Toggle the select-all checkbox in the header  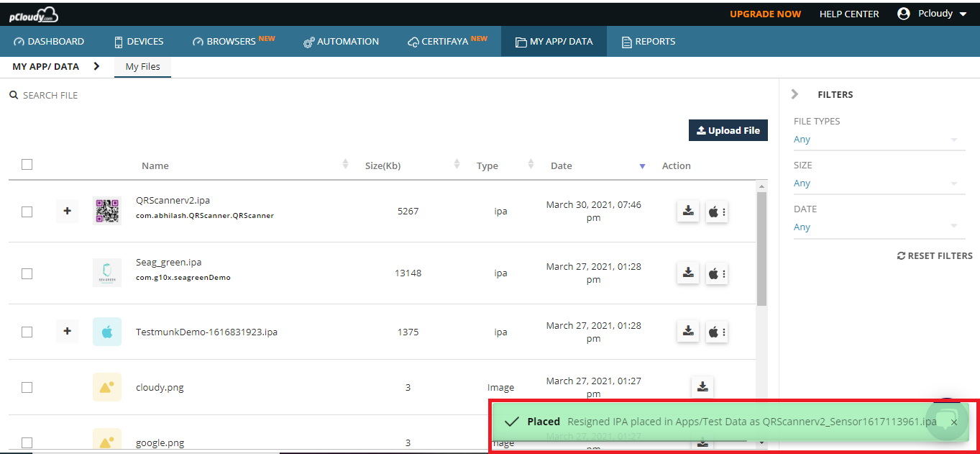(x=27, y=164)
